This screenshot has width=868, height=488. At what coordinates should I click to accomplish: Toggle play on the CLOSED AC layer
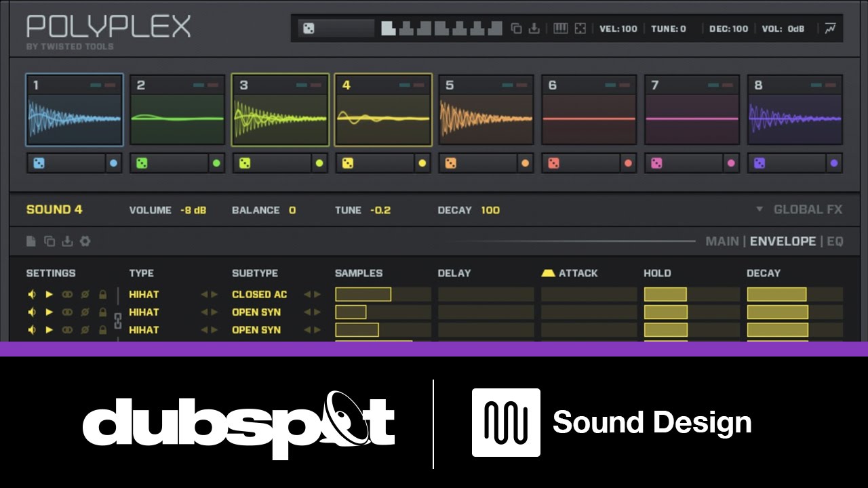(49, 294)
